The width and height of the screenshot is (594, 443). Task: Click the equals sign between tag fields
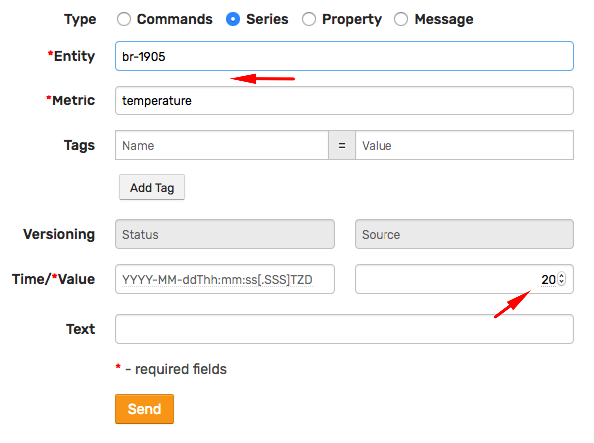coord(342,145)
